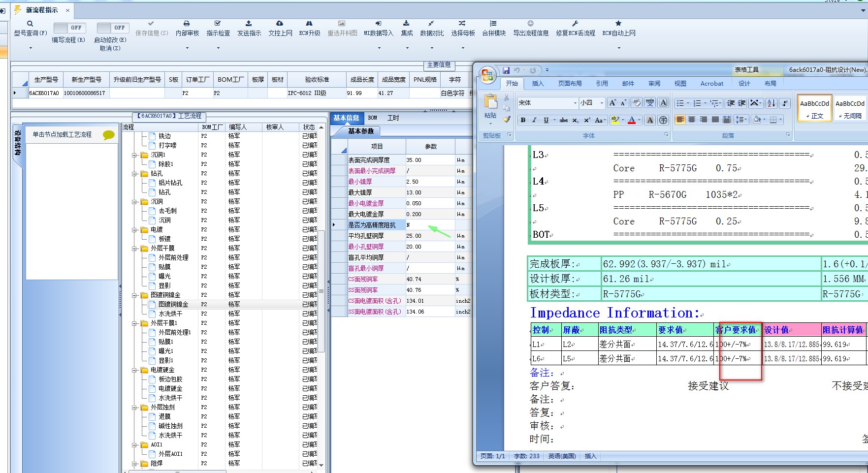Click the 型号查询 search icon

[30, 24]
